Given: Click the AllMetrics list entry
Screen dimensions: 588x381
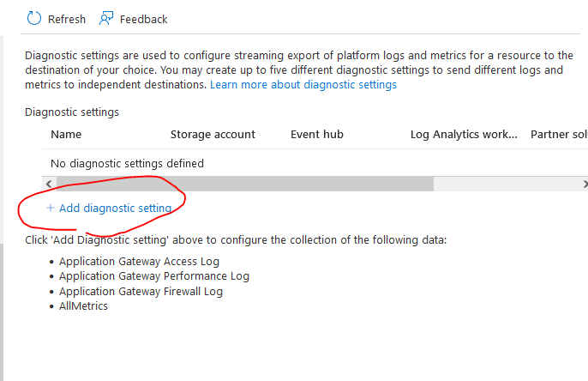Looking at the screenshot, I should pyautogui.click(x=84, y=306).
